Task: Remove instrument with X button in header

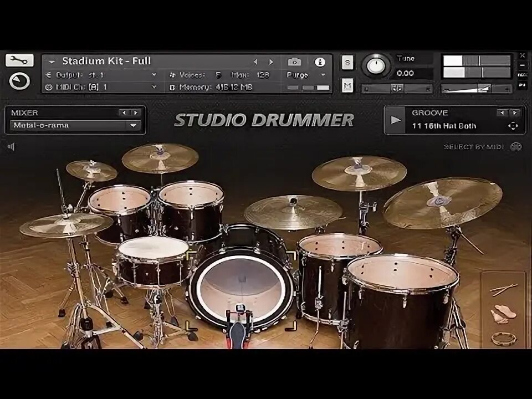Action: pyautogui.click(x=523, y=55)
